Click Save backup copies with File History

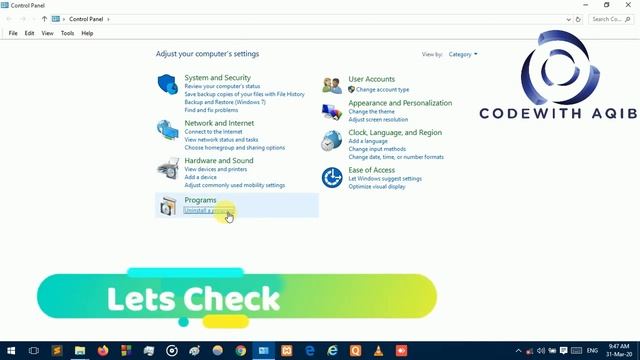(244, 94)
